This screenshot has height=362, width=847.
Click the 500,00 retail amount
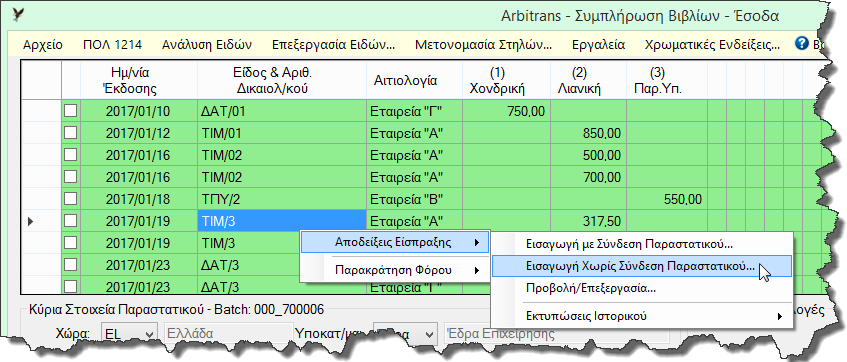(589, 156)
